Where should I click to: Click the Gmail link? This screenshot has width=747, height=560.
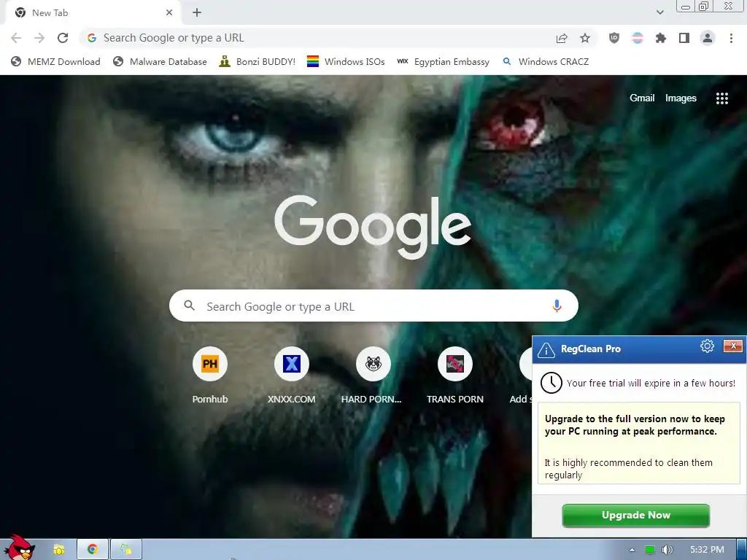click(642, 98)
